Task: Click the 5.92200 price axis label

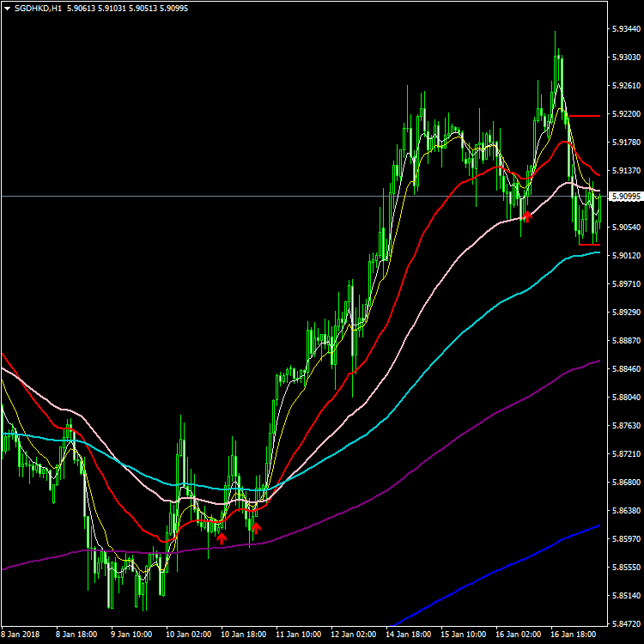Action: pyautogui.click(x=626, y=113)
